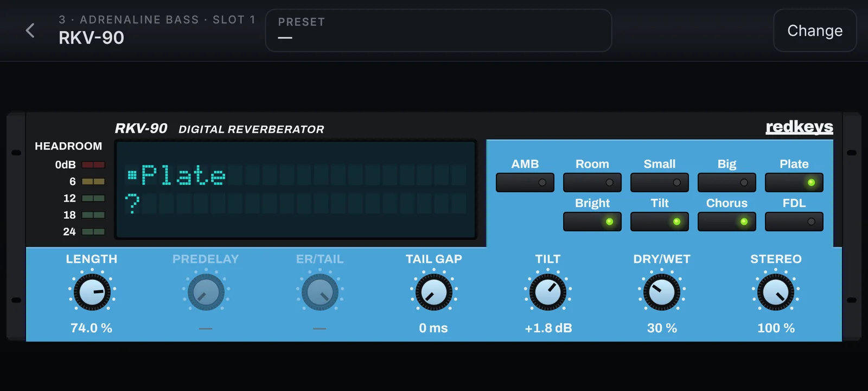The height and width of the screenshot is (391, 868).
Task: Click the Adrenaline Bass Slot 1 breadcrumb
Action: 157,20
